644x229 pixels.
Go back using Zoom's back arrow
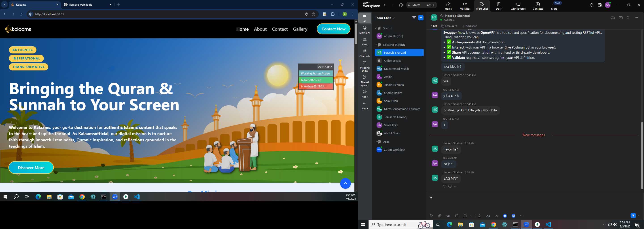[385, 5]
